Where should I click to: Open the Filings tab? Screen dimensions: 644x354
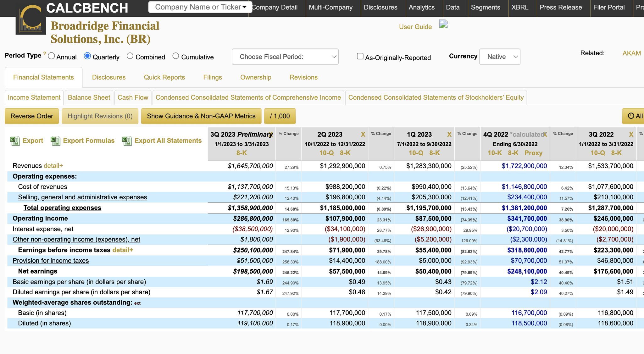pyautogui.click(x=212, y=77)
